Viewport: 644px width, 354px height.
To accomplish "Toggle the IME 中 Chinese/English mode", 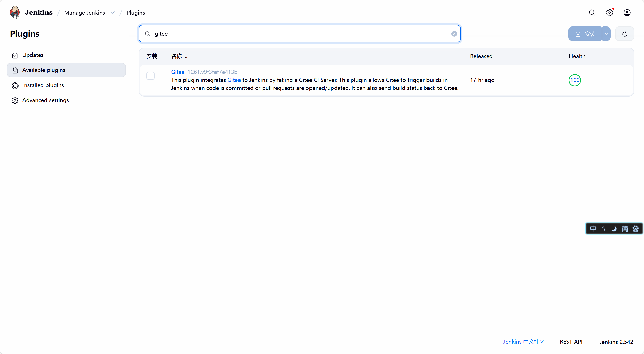I will (593, 229).
